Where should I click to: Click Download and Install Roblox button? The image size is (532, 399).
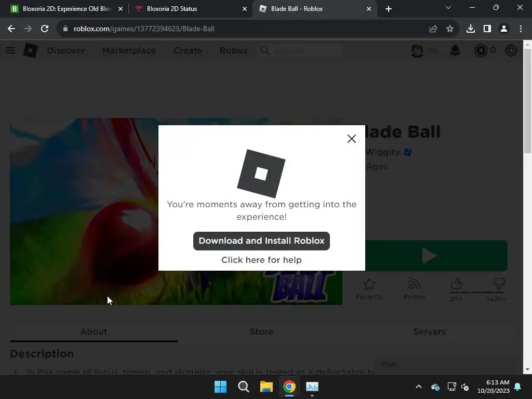261,241
